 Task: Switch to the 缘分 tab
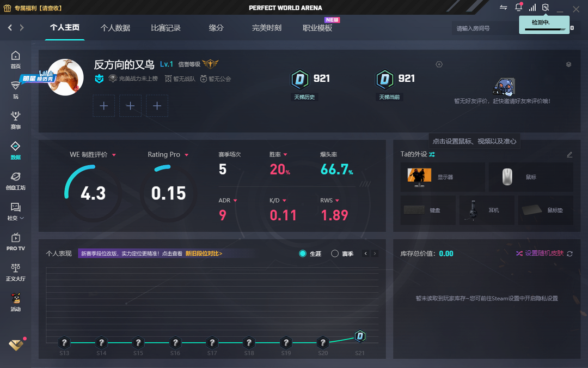[216, 28]
